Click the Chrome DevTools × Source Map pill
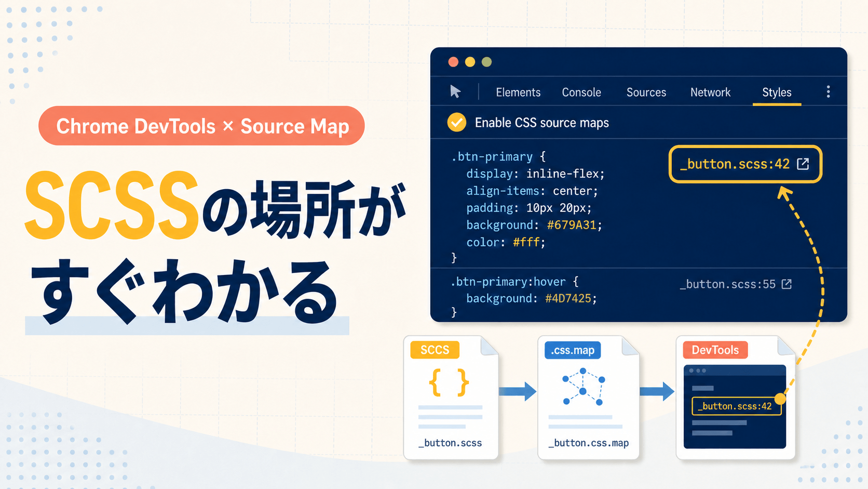Image resolution: width=868 pixels, height=489 pixels. pos(201,126)
